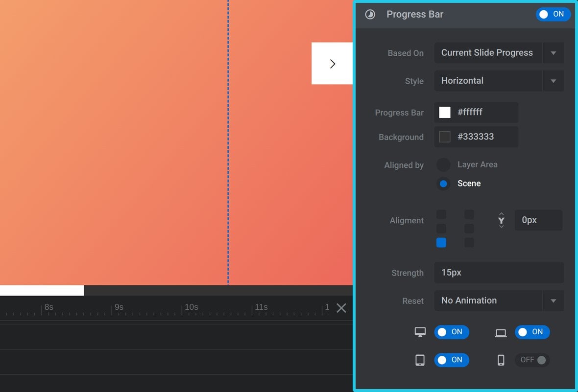Select the top-right alignment square
The height and width of the screenshot is (392, 578).
coord(469,214)
